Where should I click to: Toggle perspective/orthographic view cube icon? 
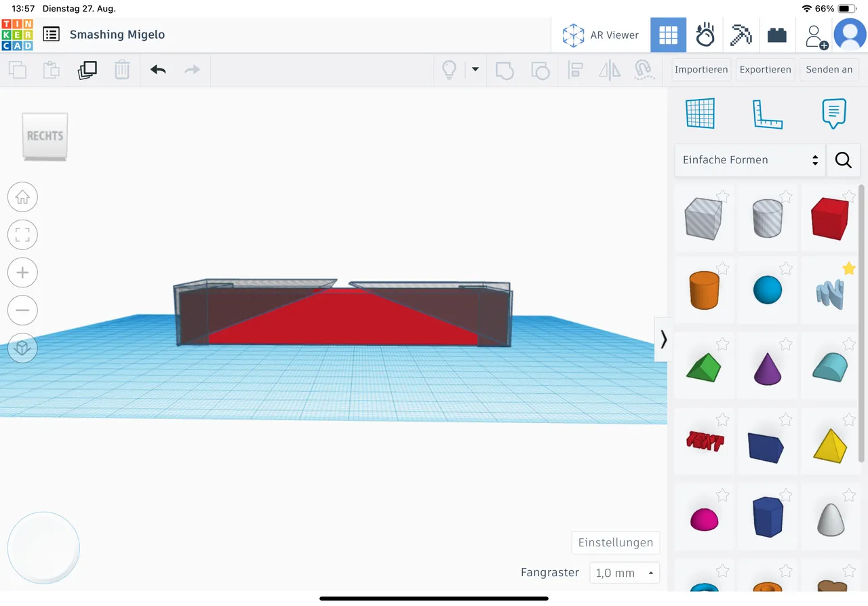[x=22, y=348]
